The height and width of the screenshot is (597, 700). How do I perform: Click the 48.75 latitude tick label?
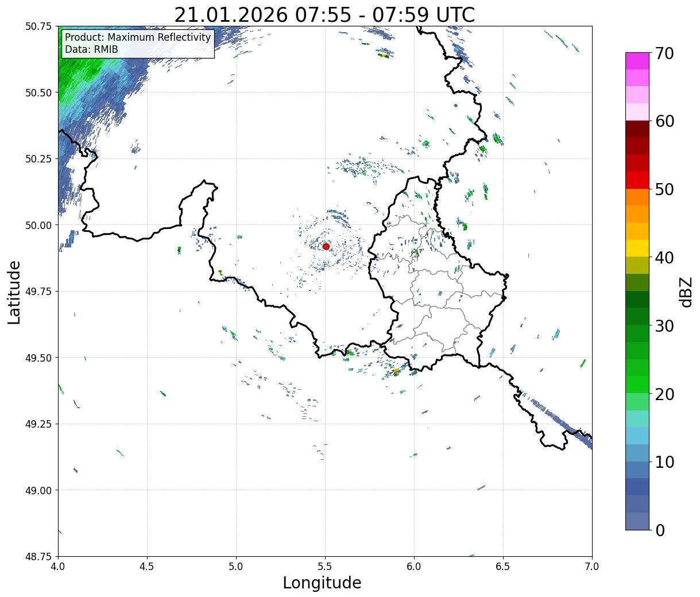pos(39,557)
